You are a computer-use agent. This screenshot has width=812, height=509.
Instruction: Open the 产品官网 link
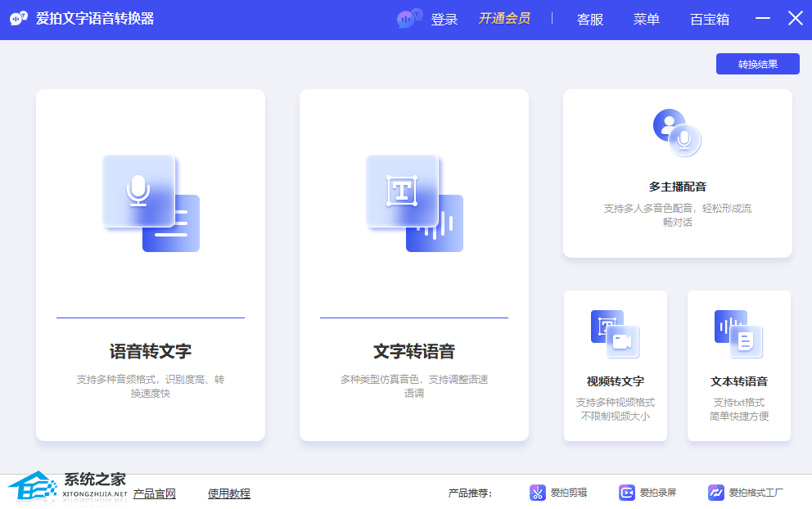tap(155, 494)
